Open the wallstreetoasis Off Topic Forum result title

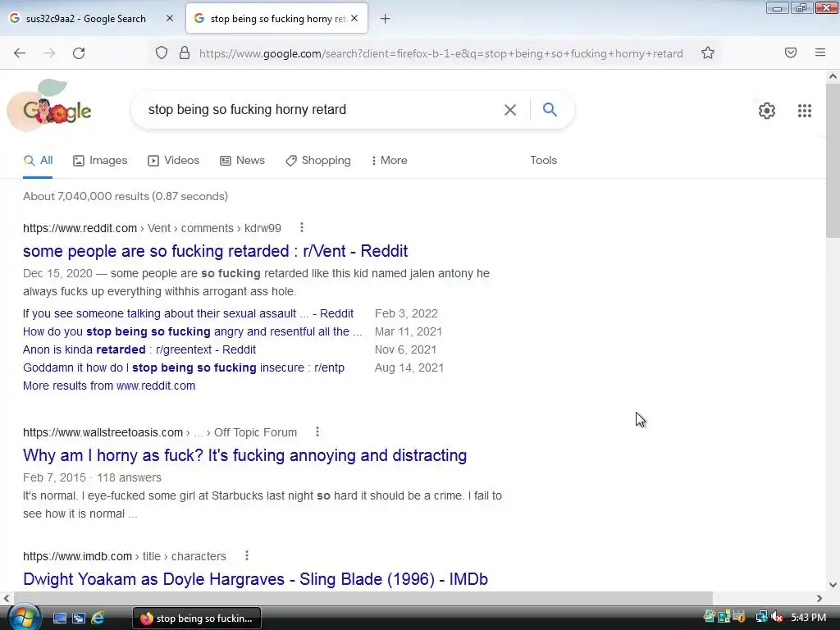pos(244,455)
